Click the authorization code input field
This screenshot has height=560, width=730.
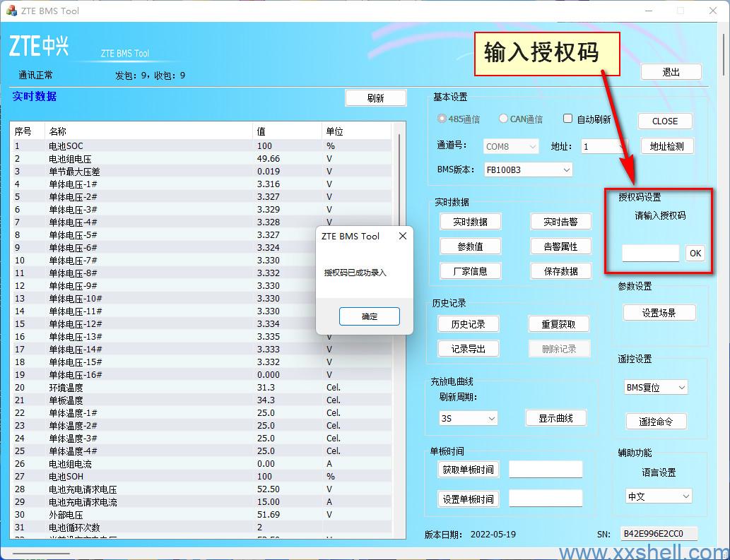pos(650,253)
